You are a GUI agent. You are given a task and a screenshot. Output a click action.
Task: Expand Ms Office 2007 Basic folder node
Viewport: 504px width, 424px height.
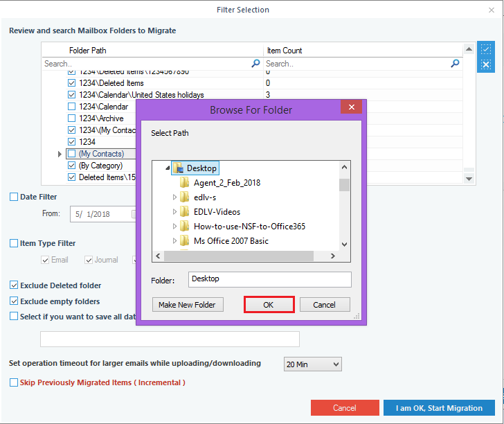click(174, 240)
